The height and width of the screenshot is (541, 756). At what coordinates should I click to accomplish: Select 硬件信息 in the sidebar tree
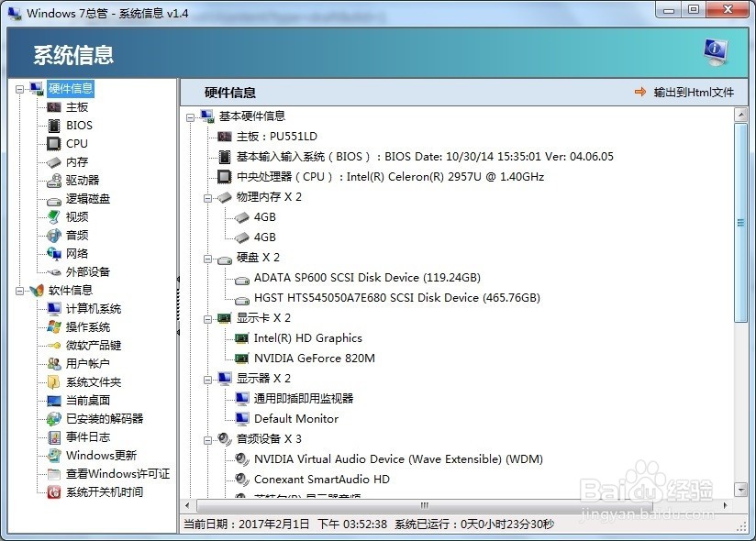(x=71, y=89)
